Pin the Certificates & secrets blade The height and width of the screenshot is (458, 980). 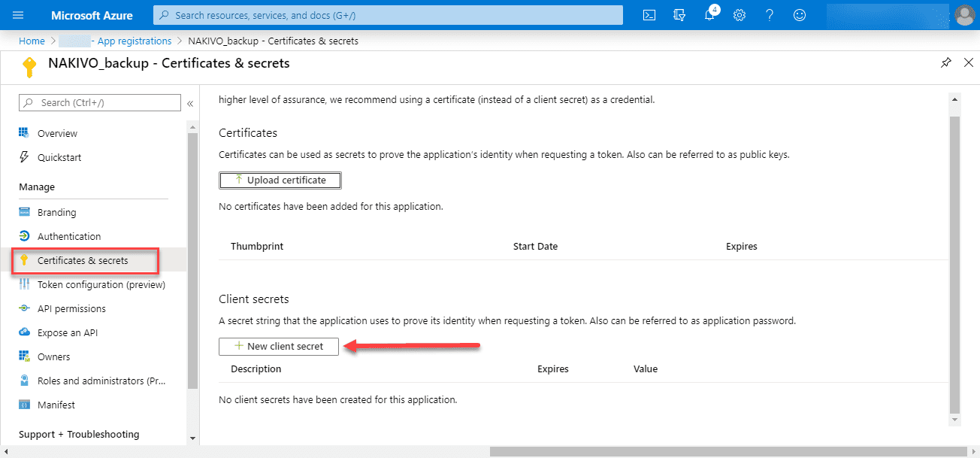[946, 63]
